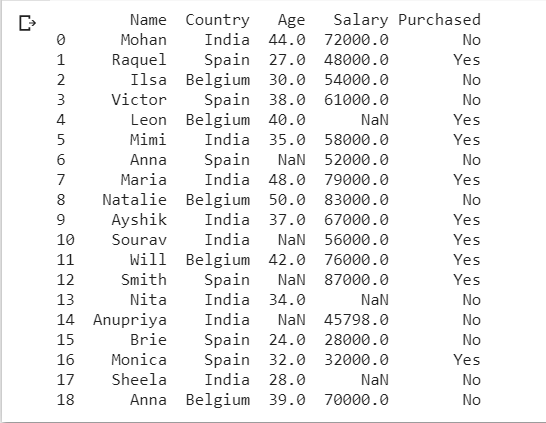Click the Purchased column header
This screenshot has height=423, width=546.
coord(439,20)
